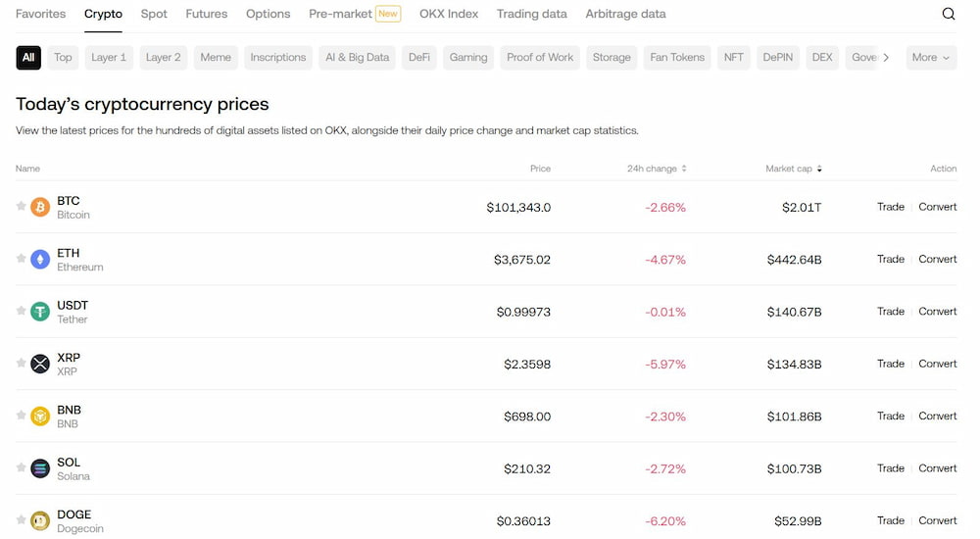Click the Tether coin logo

coord(40,312)
